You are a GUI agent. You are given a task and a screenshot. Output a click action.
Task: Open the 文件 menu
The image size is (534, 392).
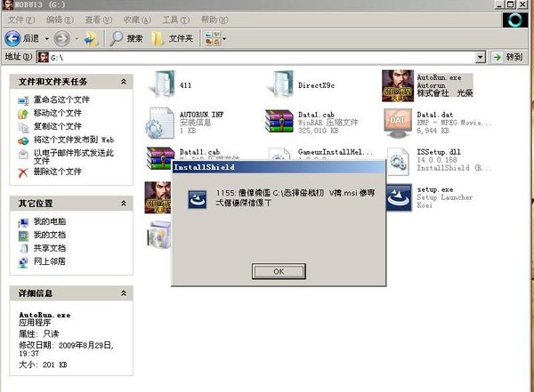(21, 20)
